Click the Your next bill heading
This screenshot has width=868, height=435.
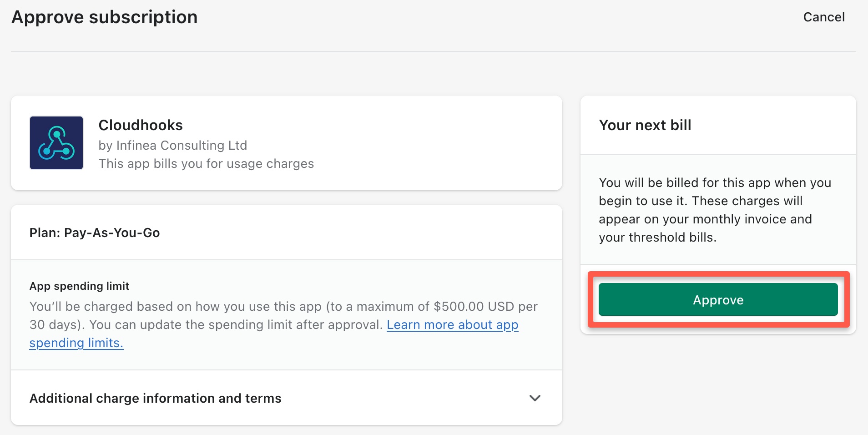coord(645,125)
